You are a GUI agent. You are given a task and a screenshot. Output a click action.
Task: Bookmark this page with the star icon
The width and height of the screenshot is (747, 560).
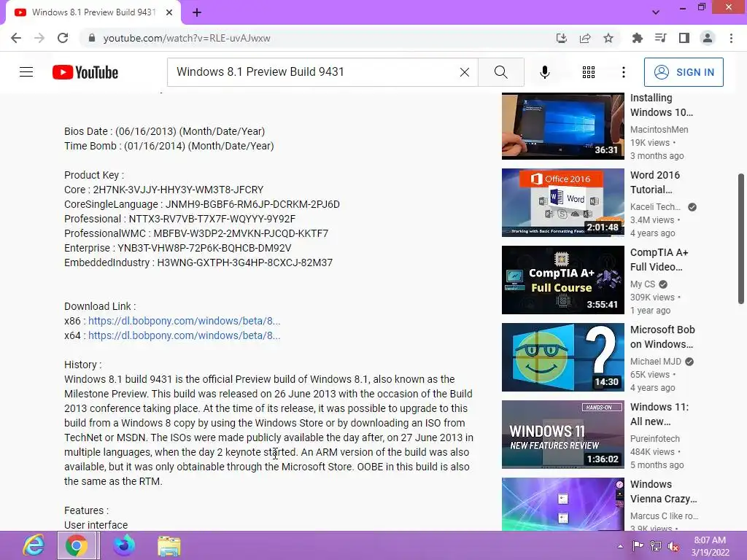click(x=608, y=38)
